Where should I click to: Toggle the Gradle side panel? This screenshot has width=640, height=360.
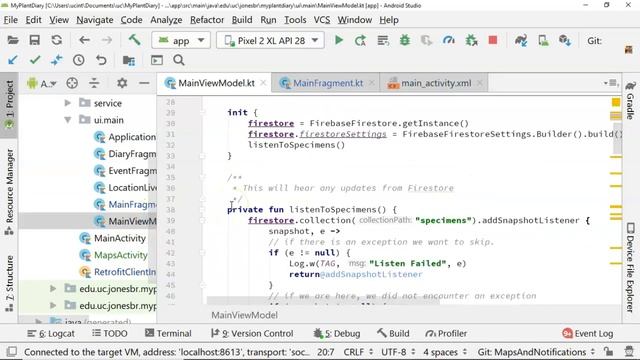click(x=631, y=100)
